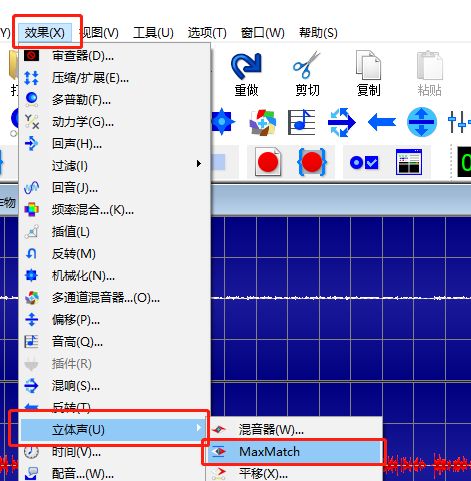Click the red record-in-selection button
The width and height of the screenshot is (471, 481).
coord(312,162)
